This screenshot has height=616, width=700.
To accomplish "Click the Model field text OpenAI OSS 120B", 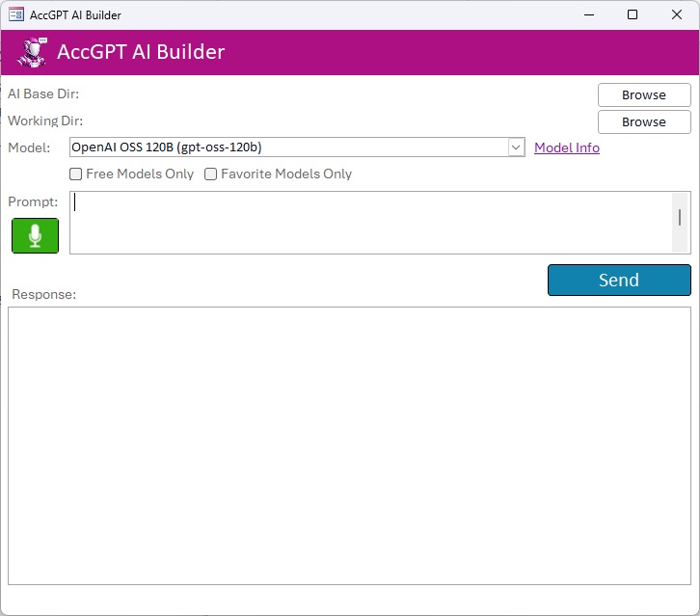I will (167, 147).
